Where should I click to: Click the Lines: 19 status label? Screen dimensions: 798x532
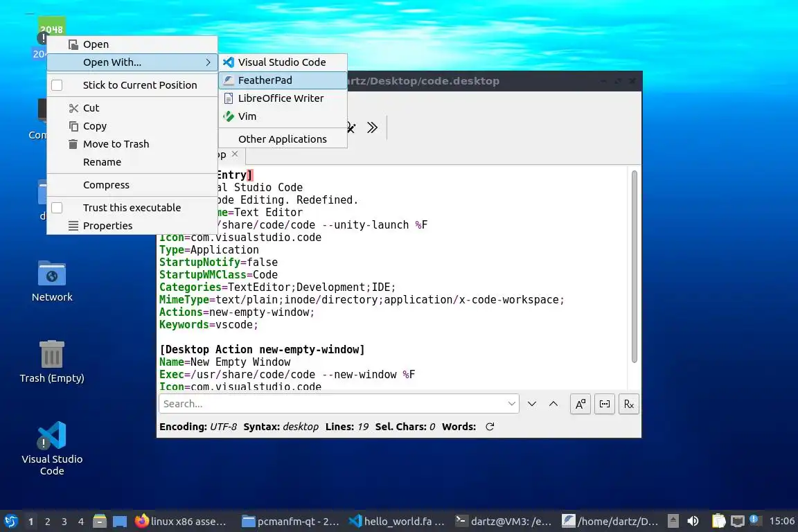347,427
